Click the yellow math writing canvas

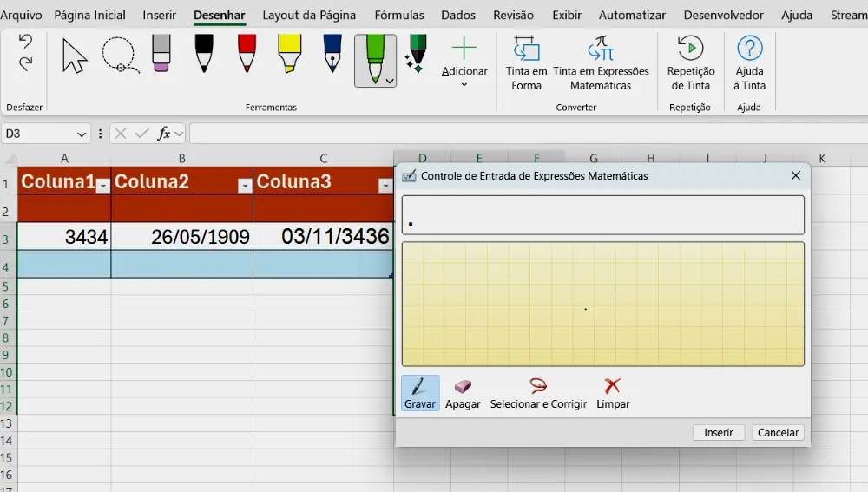603,304
